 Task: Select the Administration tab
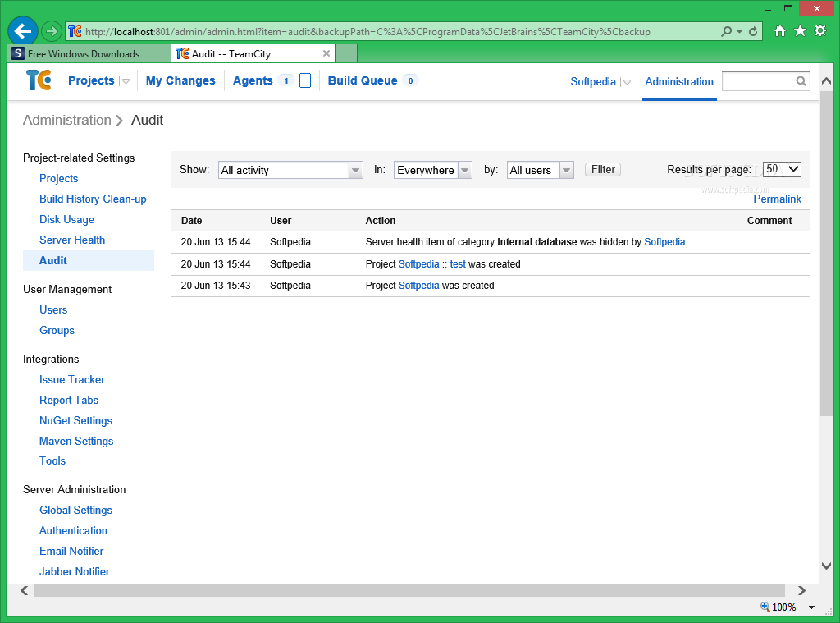(679, 81)
